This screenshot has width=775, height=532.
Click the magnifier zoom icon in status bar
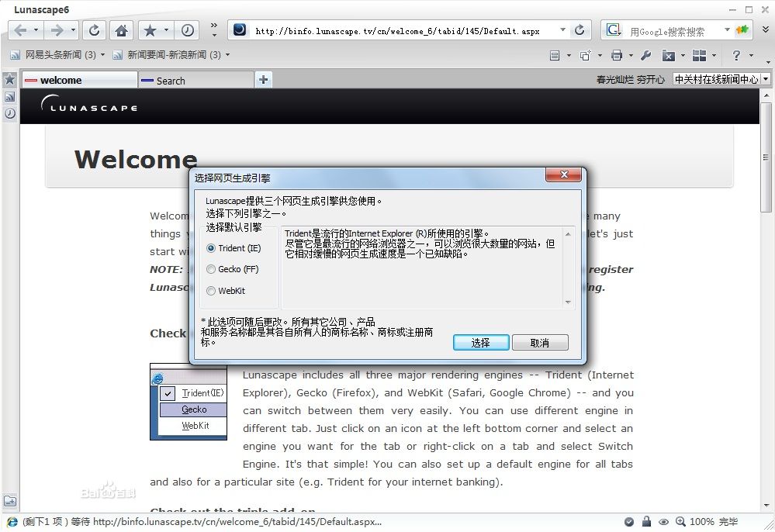(x=680, y=522)
